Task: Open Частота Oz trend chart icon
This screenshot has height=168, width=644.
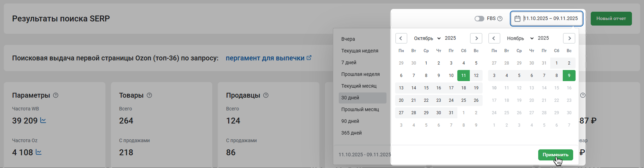Action: click(x=39, y=152)
